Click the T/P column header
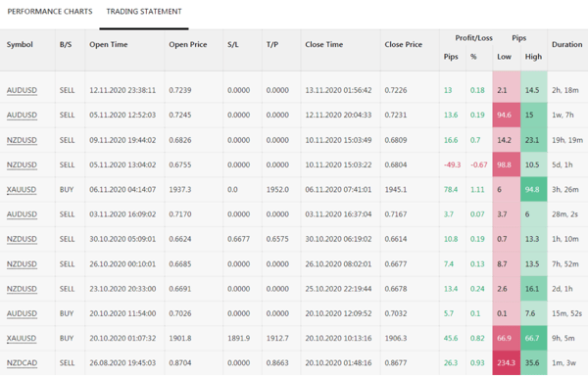 (272, 45)
